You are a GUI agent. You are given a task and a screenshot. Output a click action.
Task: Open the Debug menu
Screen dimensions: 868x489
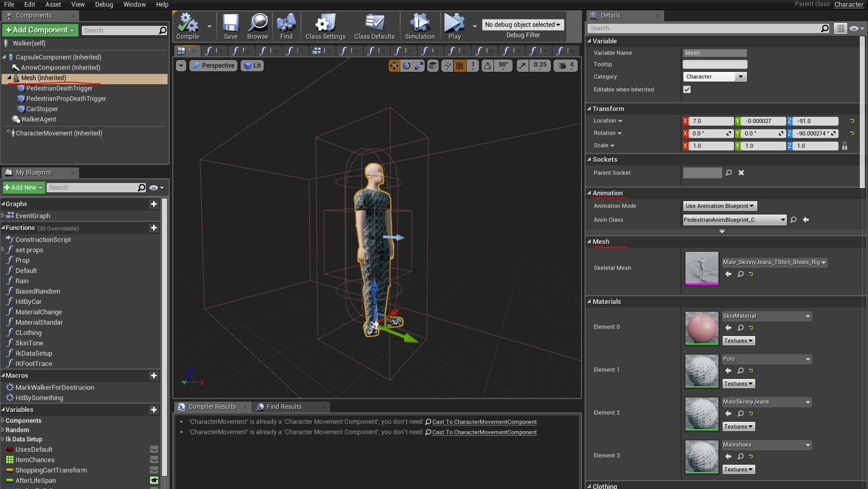[103, 5]
